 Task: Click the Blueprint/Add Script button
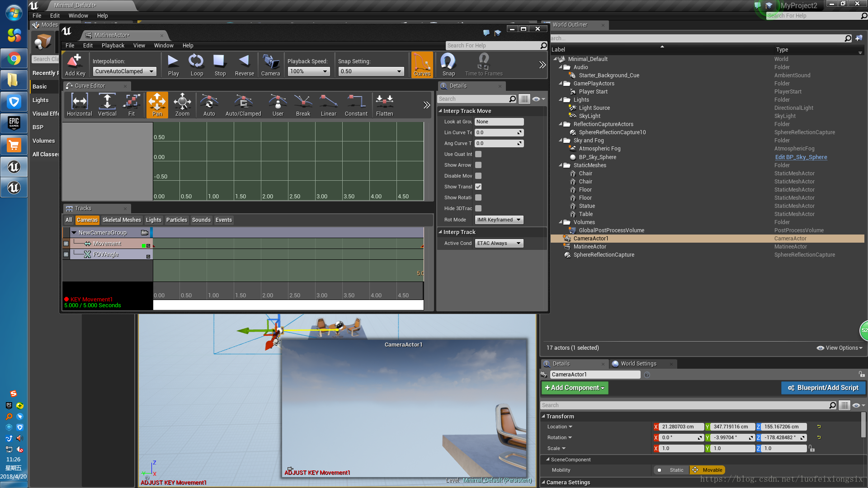pos(823,388)
